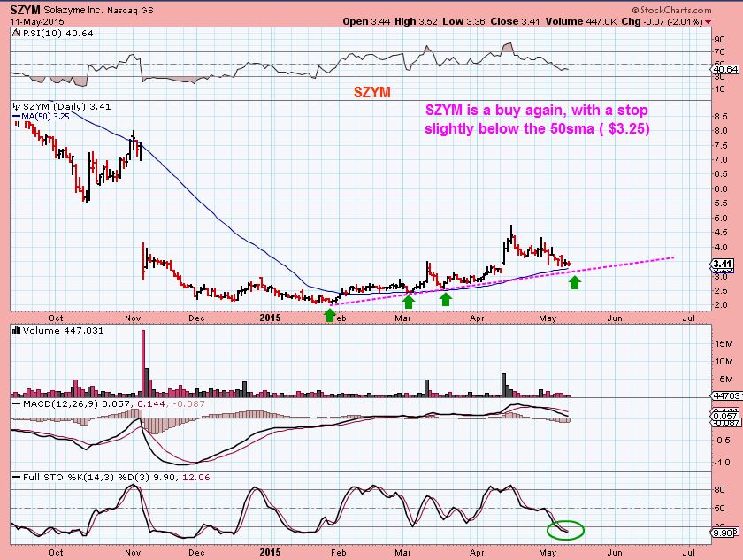The height and width of the screenshot is (560, 743).
Task: Click the orange SZYM chart title
Action: point(372,92)
